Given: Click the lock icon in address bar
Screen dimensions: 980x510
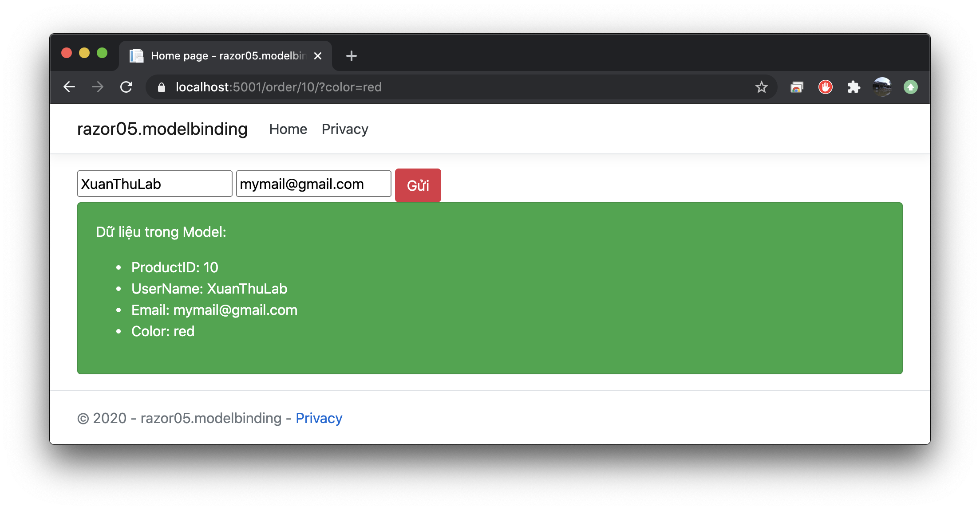Looking at the screenshot, I should pyautogui.click(x=162, y=87).
